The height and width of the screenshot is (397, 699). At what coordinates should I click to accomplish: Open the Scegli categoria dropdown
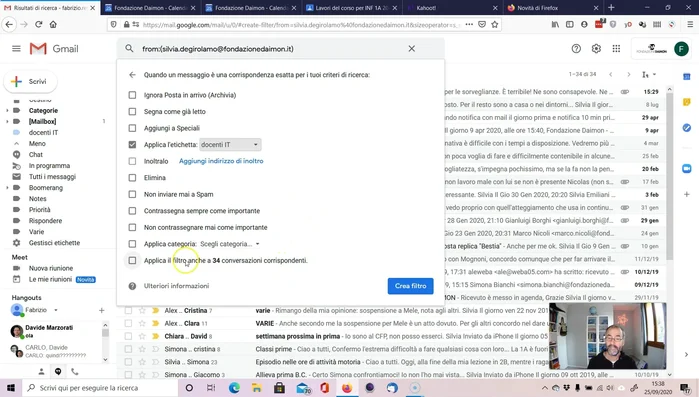click(230, 244)
